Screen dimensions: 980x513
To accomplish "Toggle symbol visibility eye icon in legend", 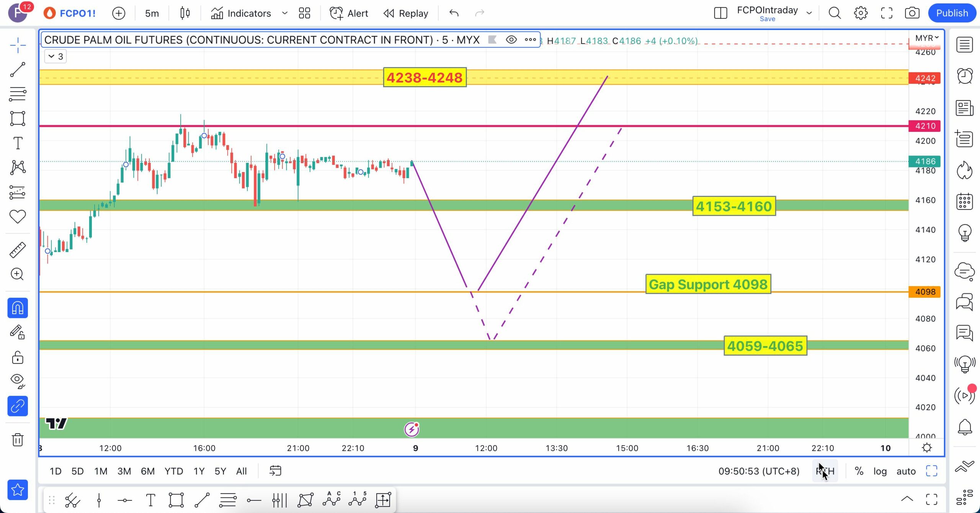I will click(511, 40).
